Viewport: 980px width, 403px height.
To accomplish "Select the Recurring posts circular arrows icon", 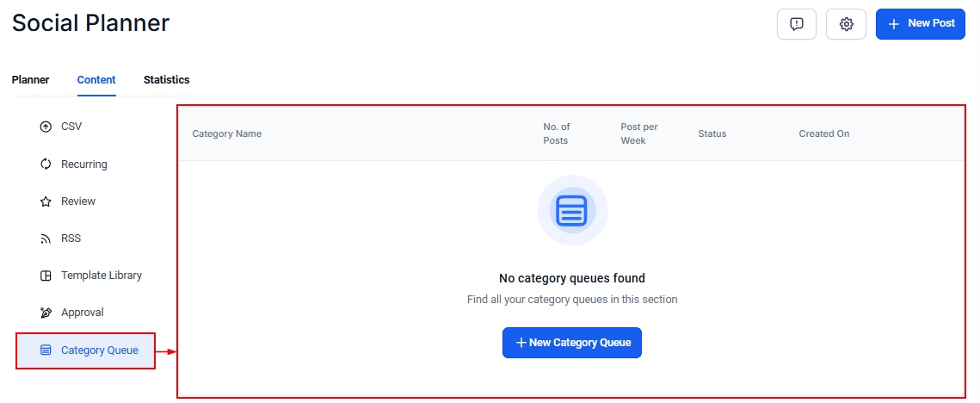I will pyautogui.click(x=46, y=164).
